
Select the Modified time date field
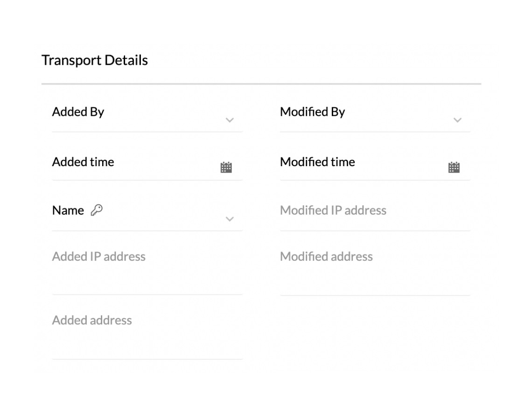(x=375, y=164)
